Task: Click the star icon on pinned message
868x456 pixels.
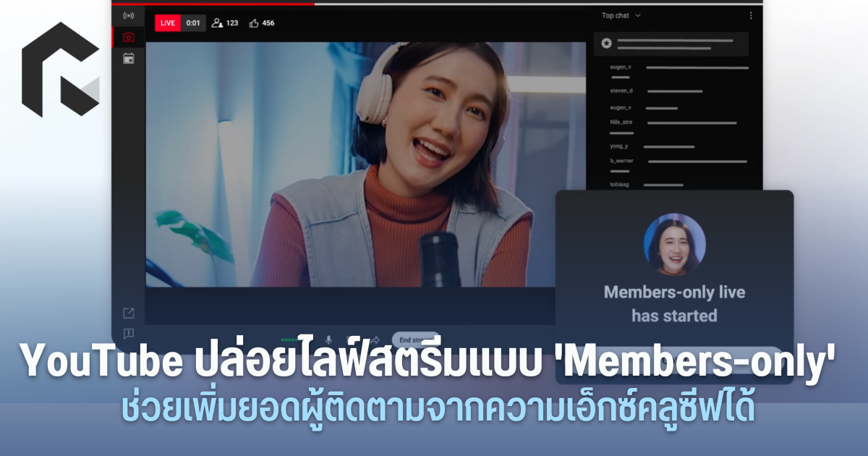Action: [606, 43]
